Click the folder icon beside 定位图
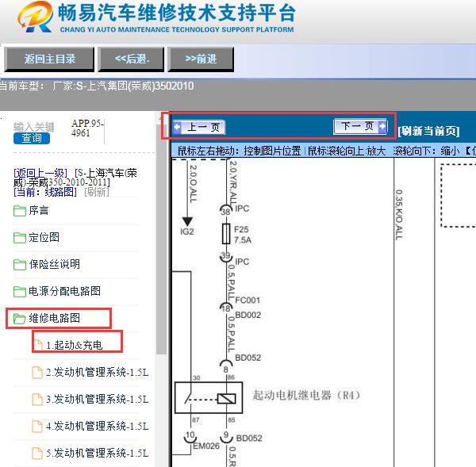 click(19, 238)
